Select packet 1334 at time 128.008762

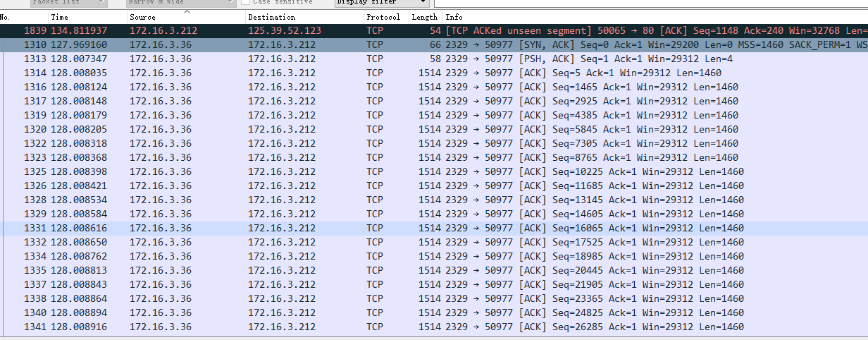(x=434, y=256)
